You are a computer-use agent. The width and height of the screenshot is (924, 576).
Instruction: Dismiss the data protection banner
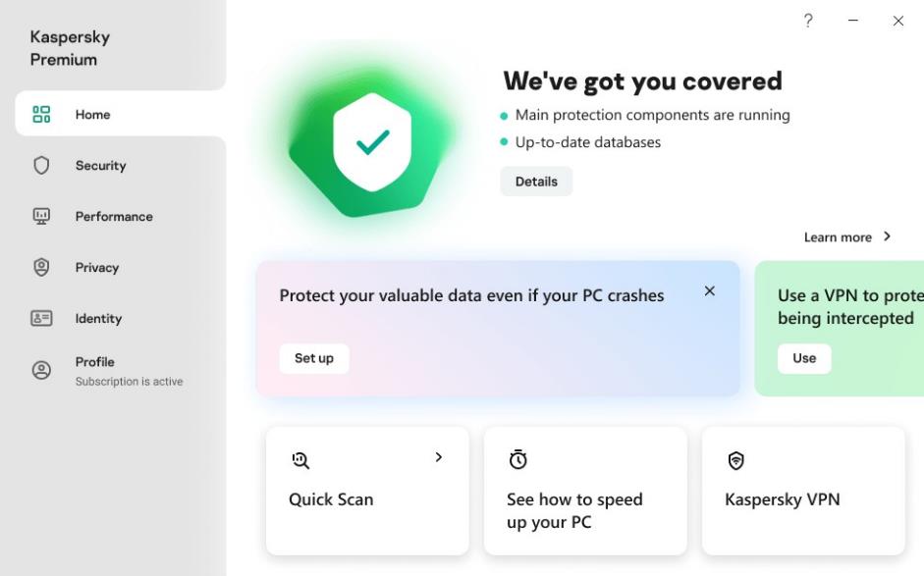tap(710, 291)
